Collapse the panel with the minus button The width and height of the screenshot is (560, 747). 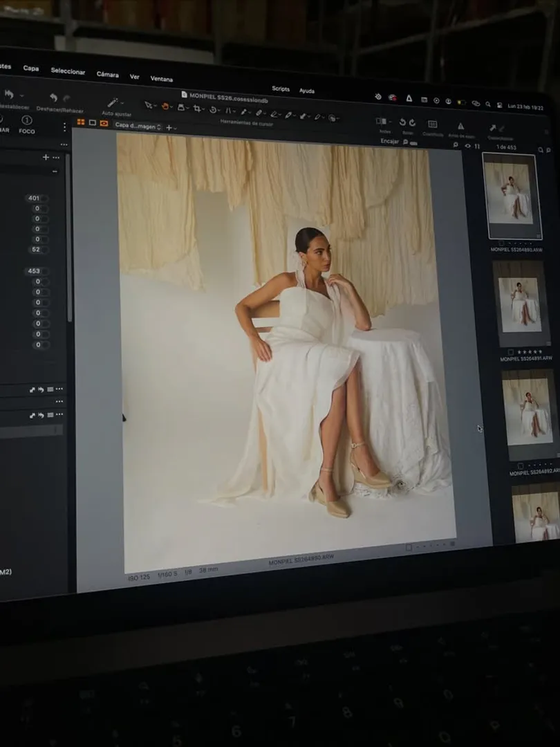click(55, 171)
